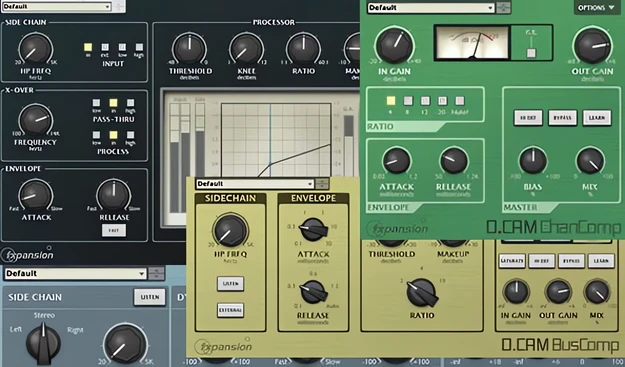Click the preset step icon beside ChanComp's preset box

coord(504,8)
